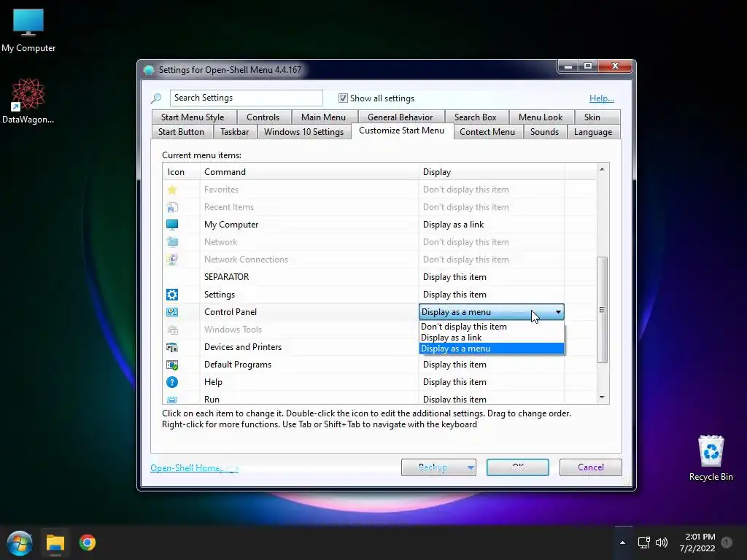The width and height of the screenshot is (747, 560).
Task: Click the Open-Shell title bar icon
Action: (149, 70)
